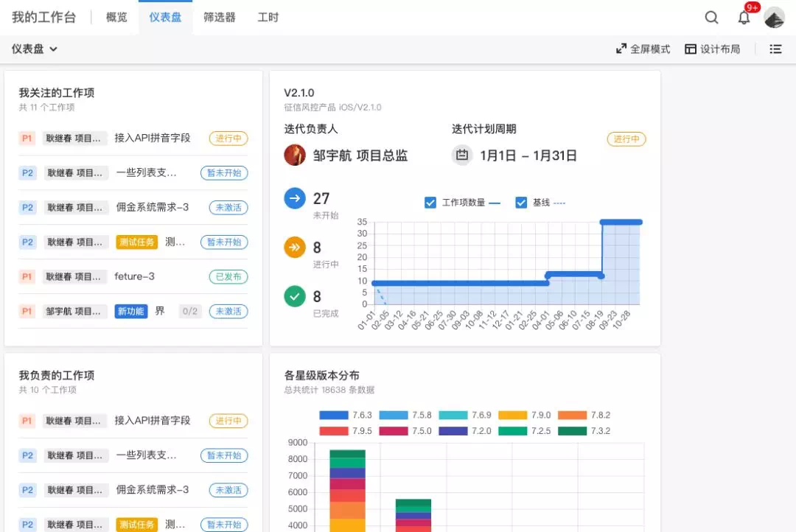Click the calendar icon beside iteration period
The width and height of the screenshot is (796, 532).
pos(461,155)
